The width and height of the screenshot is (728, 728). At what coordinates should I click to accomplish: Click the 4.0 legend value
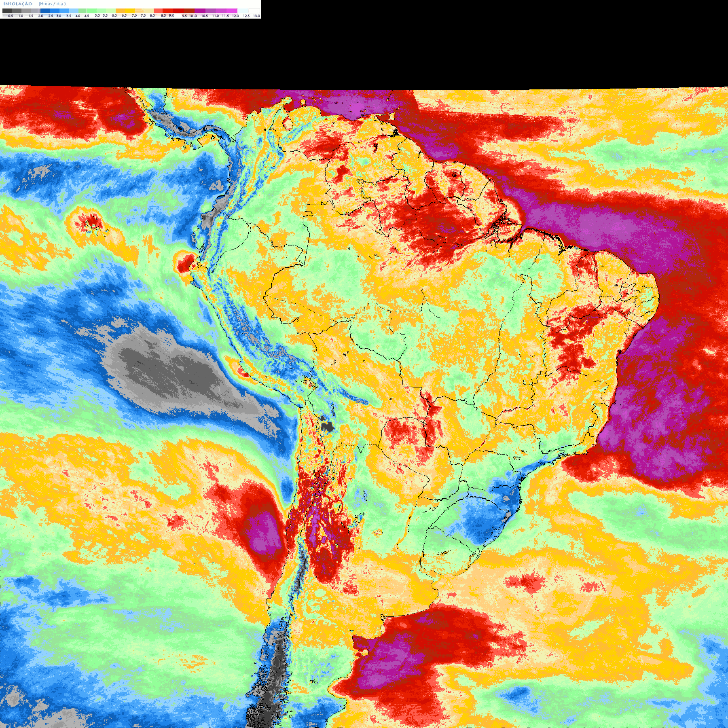[x=78, y=16]
